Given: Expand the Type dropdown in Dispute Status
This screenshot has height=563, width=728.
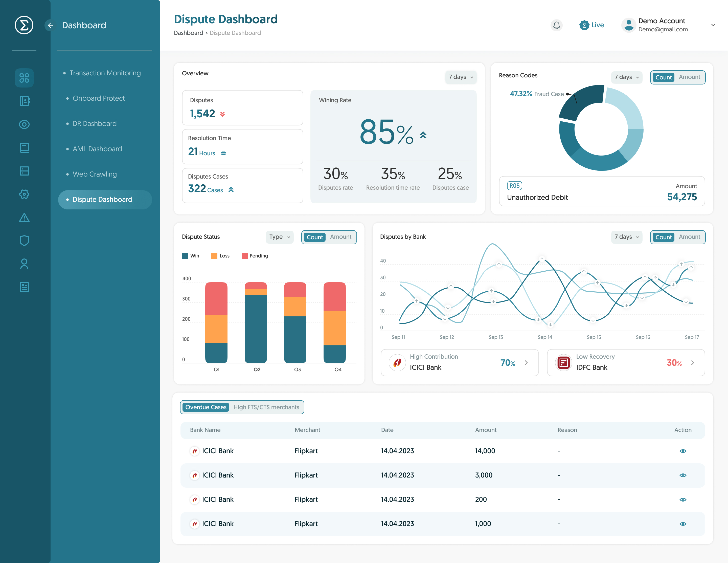Looking at the screenshot, I should [x=279, y=237].
